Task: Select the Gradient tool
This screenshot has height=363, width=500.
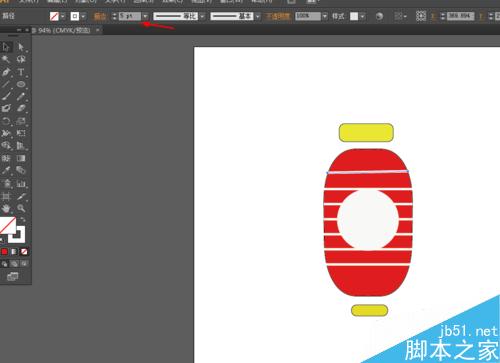Action: pos(21,158)
